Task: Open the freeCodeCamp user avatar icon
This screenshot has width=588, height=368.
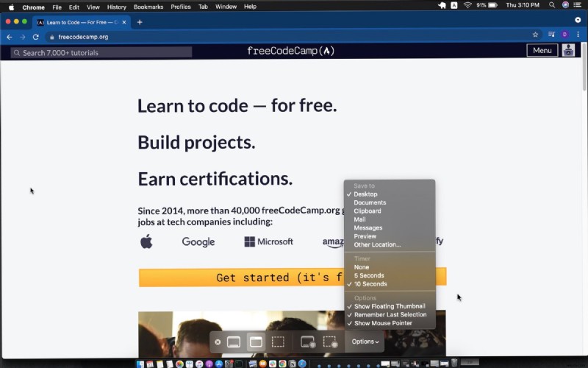Action: click(x=568, y=50)
